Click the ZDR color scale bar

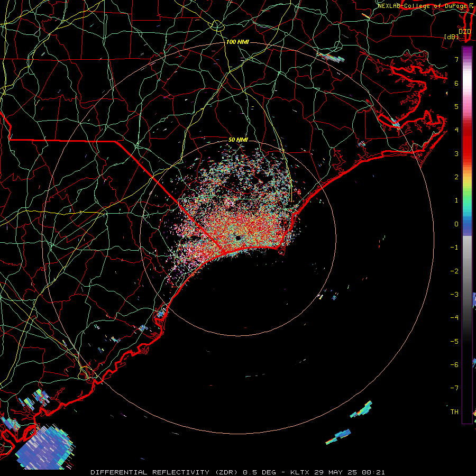coord(467,235)
